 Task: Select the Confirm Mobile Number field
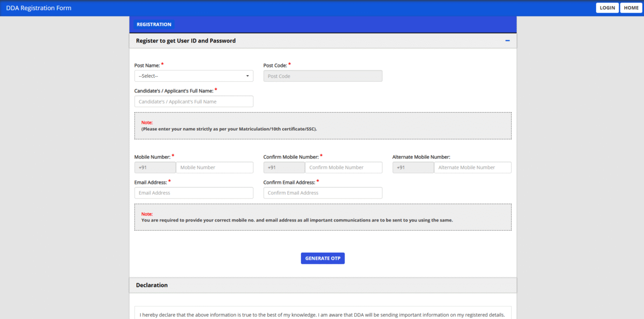(344, 167)
